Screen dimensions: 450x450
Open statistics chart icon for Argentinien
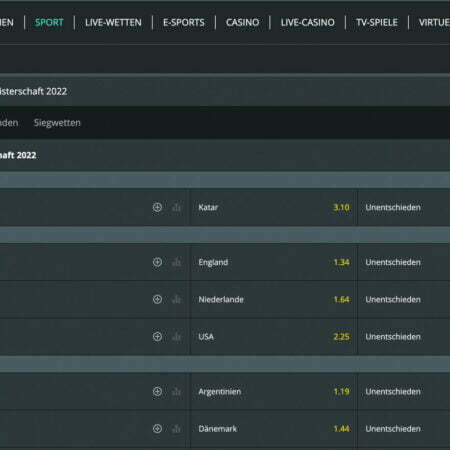pos(177,391)
